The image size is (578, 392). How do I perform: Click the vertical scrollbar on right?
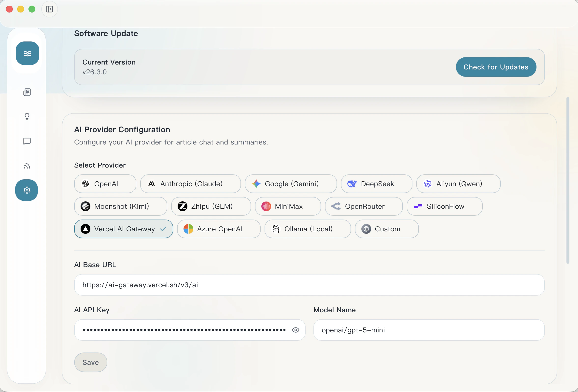(567, 180)
